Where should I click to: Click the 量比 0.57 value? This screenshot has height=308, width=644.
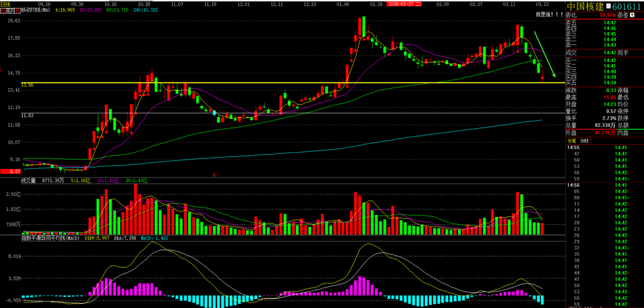pos(611,111)
